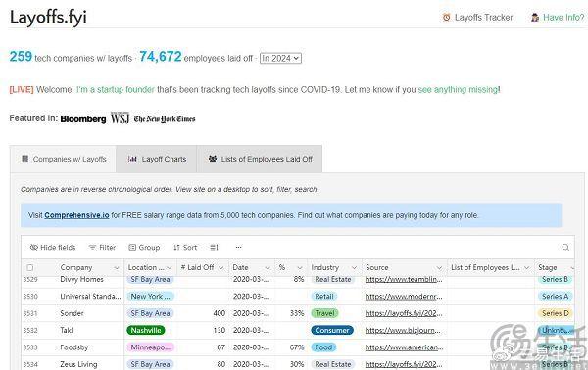Click the 67% value in Foodsby row
Screen dimensions: 588x370
pos(297,347)
